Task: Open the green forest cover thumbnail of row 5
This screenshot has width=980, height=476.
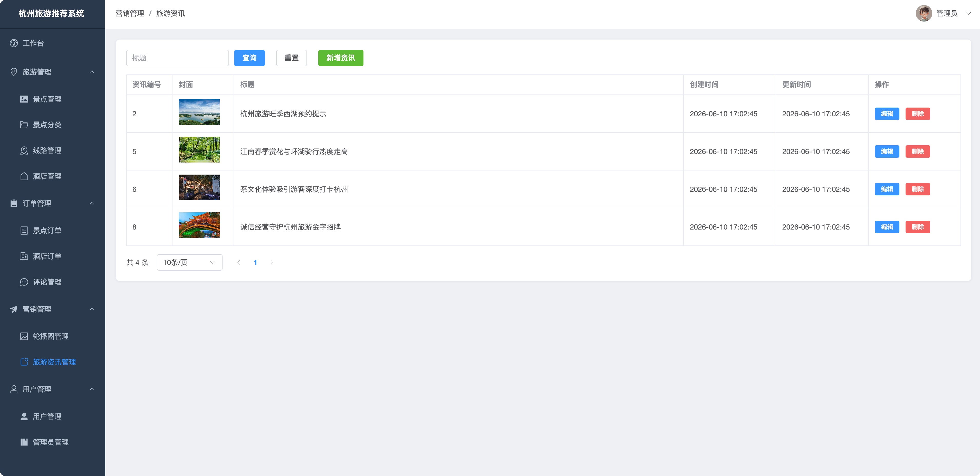Action: [199, 149]
